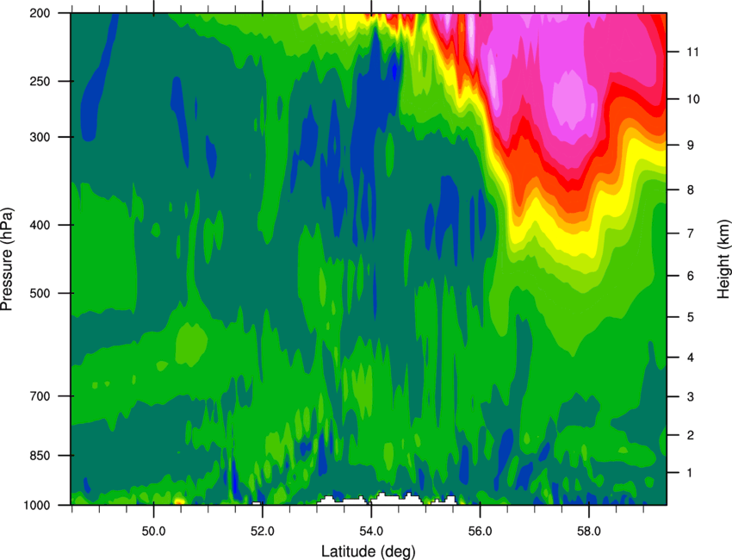Pick the 1 km height label

pos(690,473)
